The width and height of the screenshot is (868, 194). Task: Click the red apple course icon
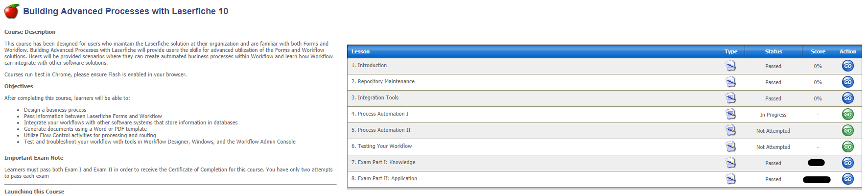tap(12, 11)
